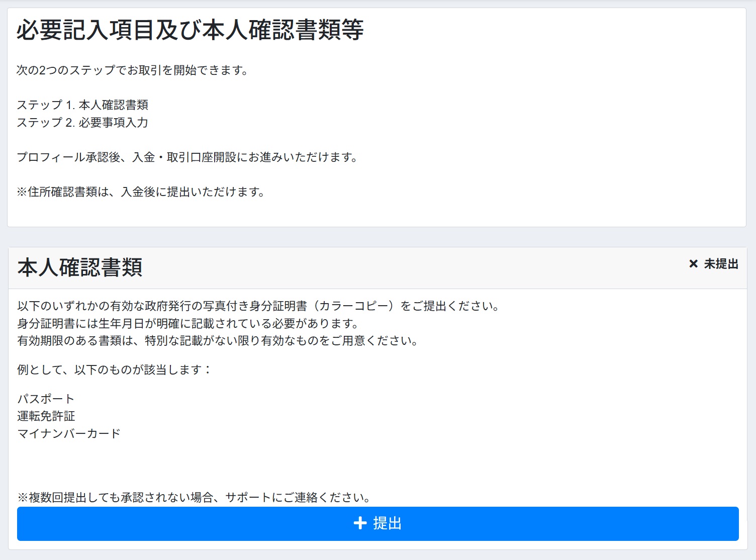The height and width of the screenshot is (560, 756).
Task: Select the ステップ 2. 必要事項入力 line
Action: pyautogui.click(x=82, y=123)
